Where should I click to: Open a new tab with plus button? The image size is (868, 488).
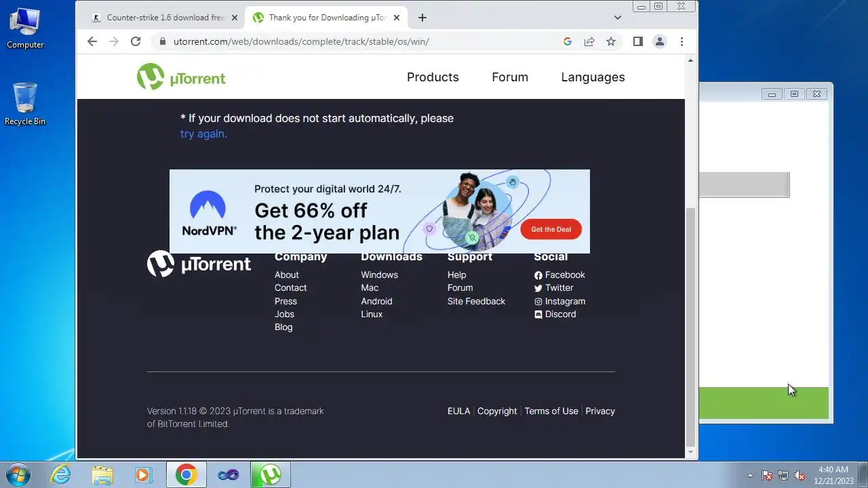click(x=422, y=18)
